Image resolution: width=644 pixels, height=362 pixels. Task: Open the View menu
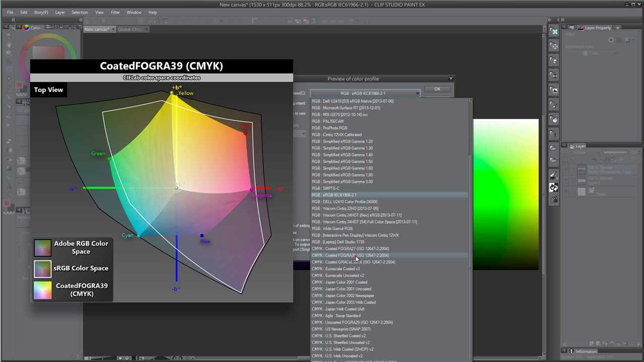[100, 12]
